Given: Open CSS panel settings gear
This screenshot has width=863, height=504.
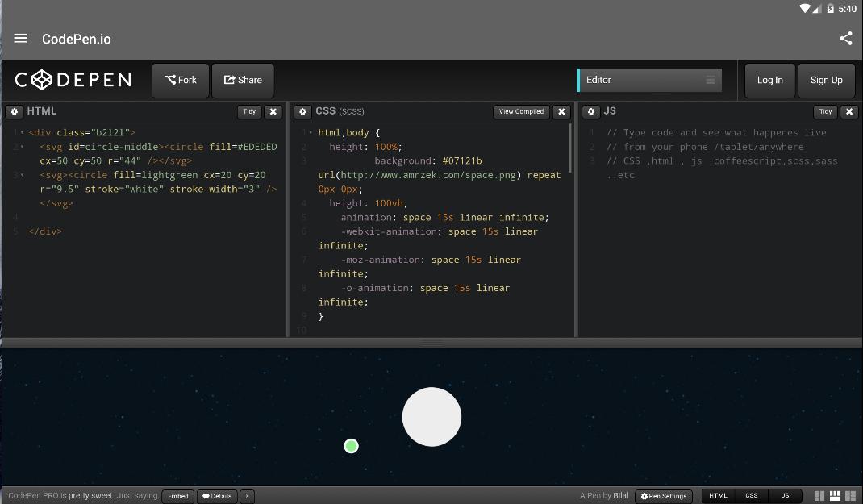Looking at the screenshot, I should tap(302, 112).
